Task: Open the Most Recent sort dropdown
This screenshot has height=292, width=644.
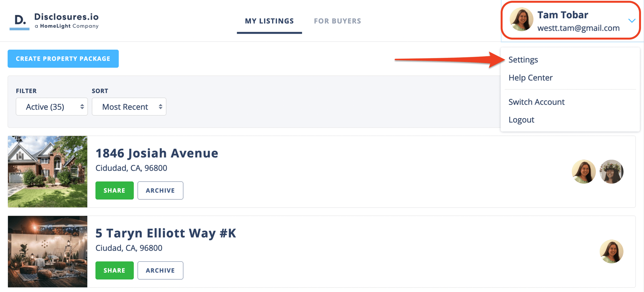Action: tap(129, 107)
